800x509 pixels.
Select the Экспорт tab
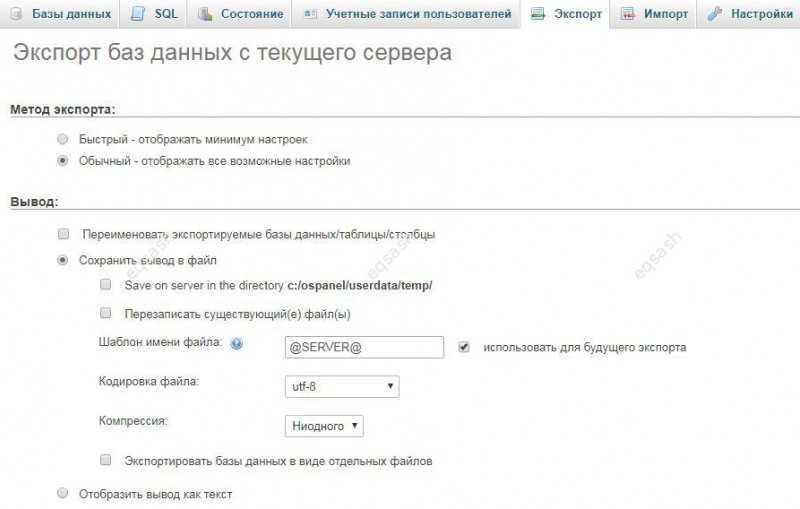pyautogui.click(x=565, y=14)
